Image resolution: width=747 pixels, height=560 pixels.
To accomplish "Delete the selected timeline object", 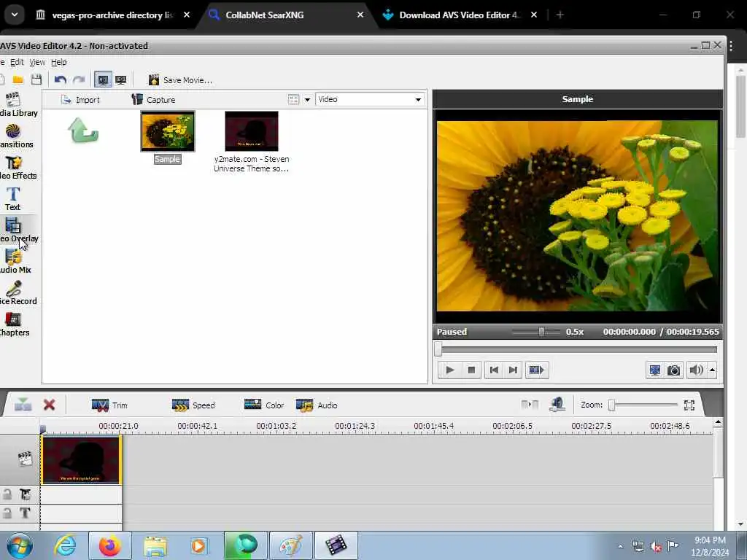I will 49,405.
